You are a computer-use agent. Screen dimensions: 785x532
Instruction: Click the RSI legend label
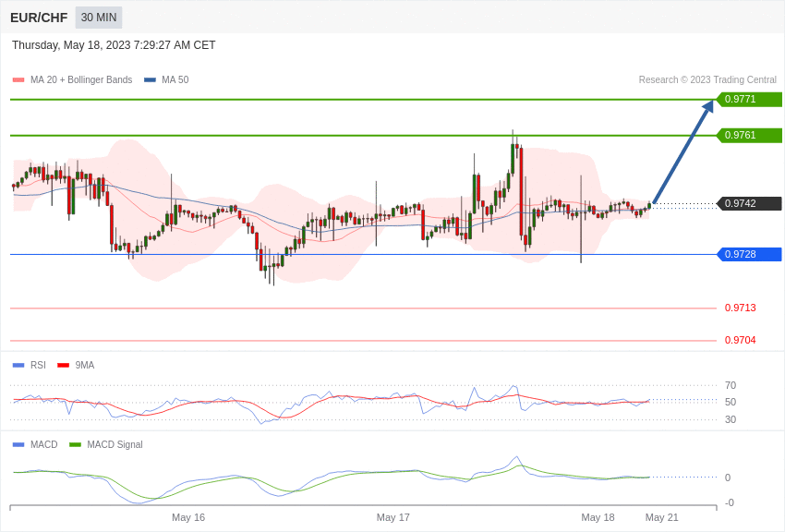38,366
